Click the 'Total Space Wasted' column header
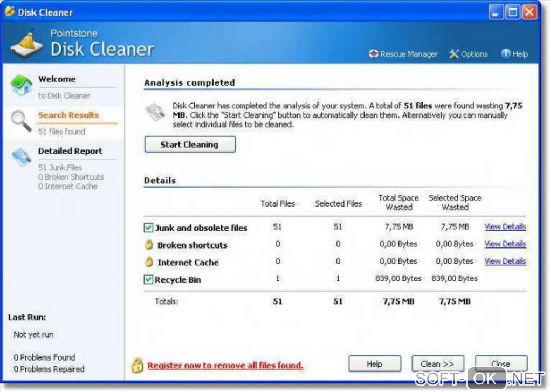Image resolution: width=550 pixels, height=392 pixels. (398, 203)
